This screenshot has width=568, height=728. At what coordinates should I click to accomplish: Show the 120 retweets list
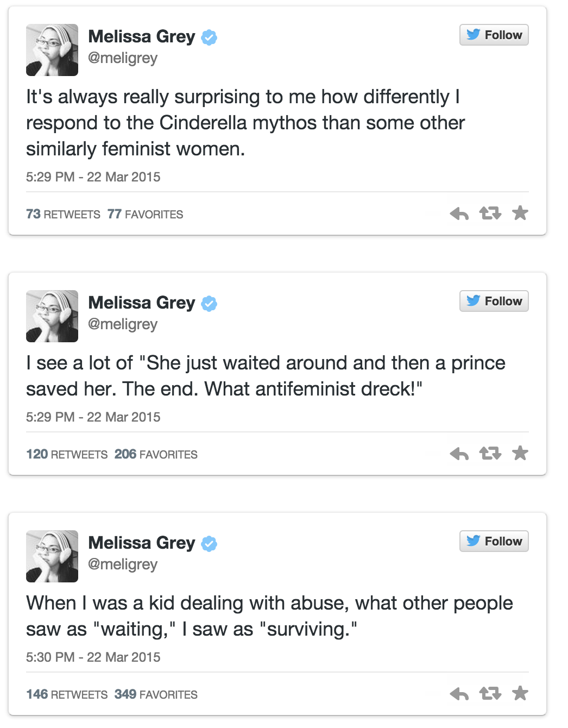pyautogui.click(x=67, y=455)
